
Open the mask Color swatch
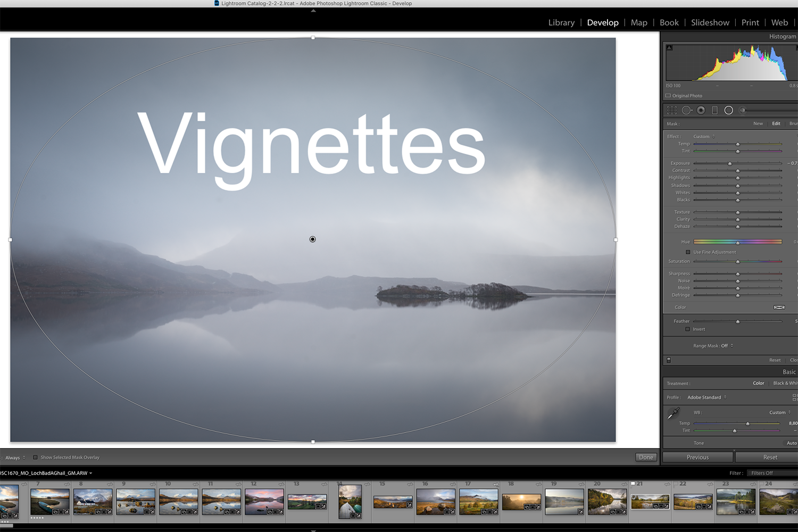tap(779, 307)
